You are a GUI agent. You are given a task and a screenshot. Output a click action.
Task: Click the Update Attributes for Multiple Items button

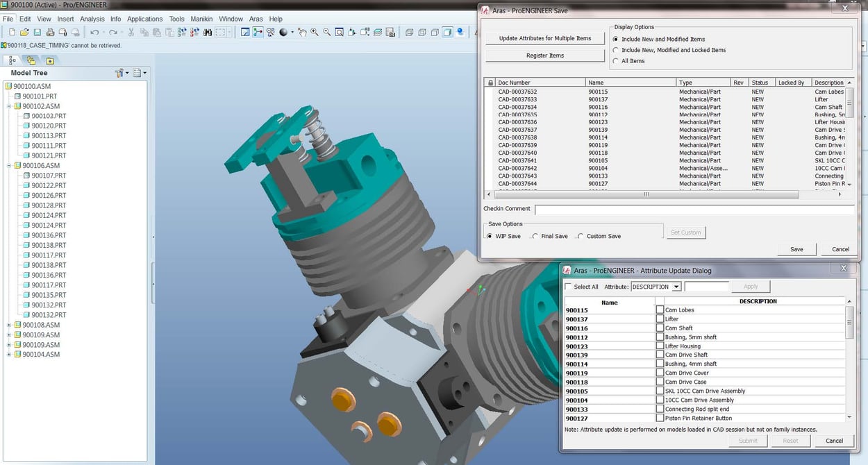[x=545, y=37]
